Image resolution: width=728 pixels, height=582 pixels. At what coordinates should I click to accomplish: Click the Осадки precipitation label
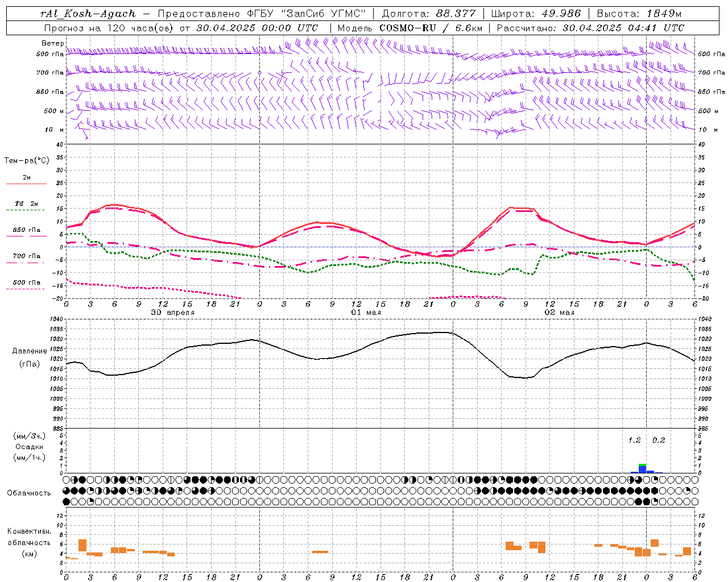30,447
